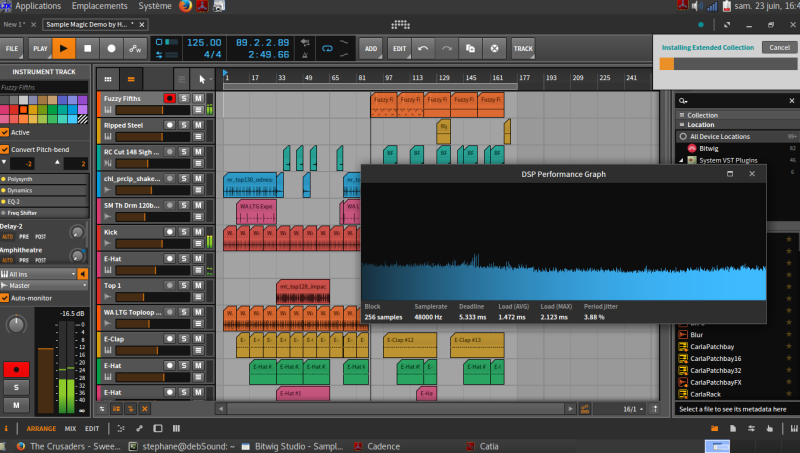Click the Undo arrow icon
The image size is (800, 453).
424,47
